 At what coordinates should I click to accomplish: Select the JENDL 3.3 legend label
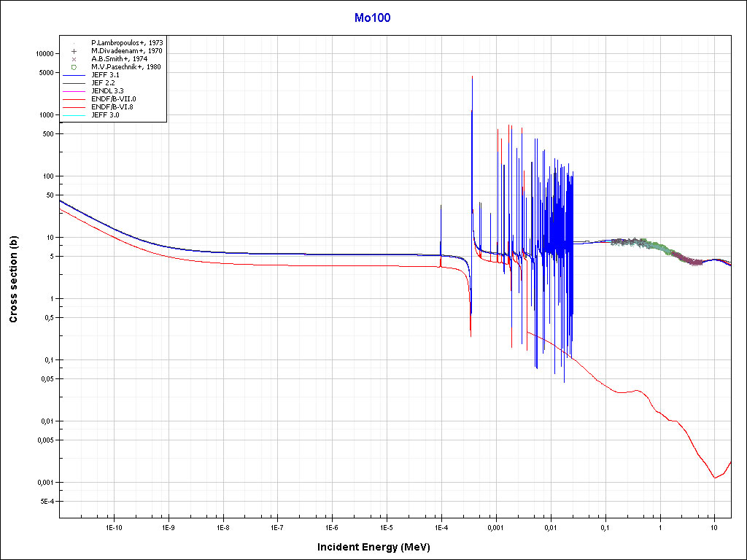109,91
